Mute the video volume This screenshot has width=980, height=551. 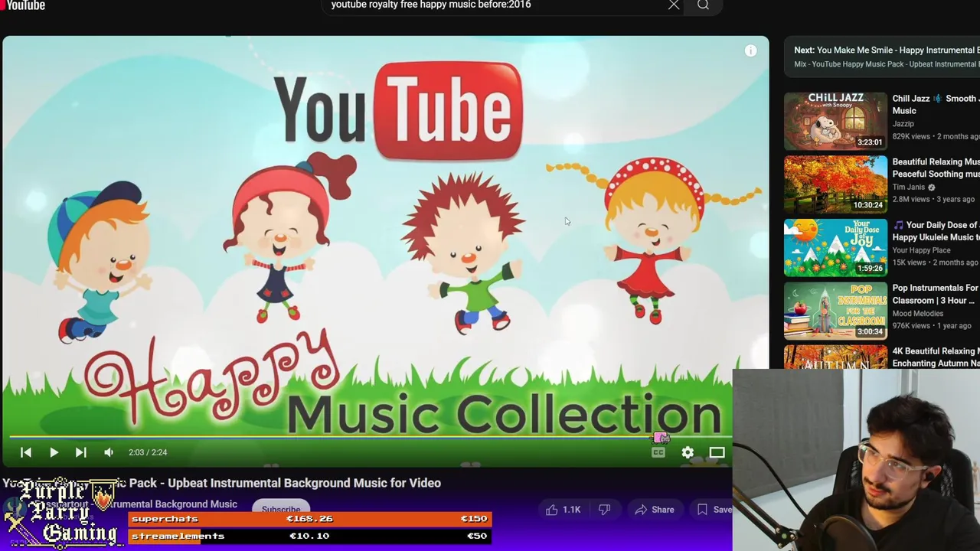(109, 452)
